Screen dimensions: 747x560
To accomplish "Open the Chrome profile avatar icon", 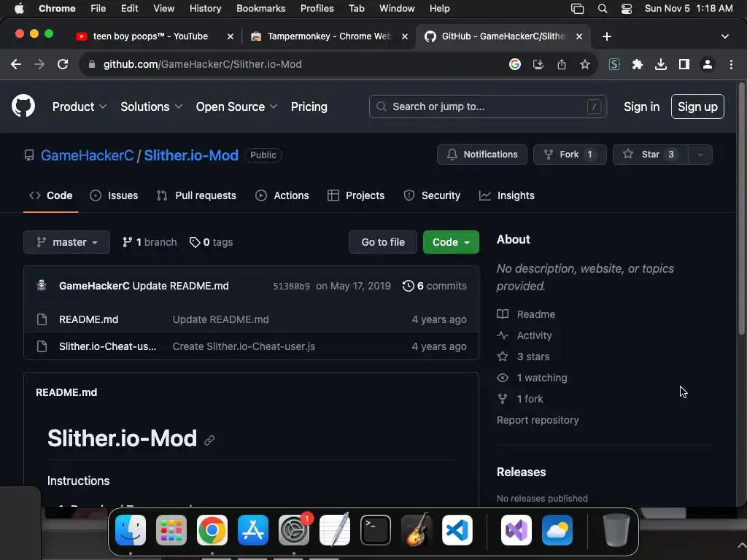I will tap(708, 64).
